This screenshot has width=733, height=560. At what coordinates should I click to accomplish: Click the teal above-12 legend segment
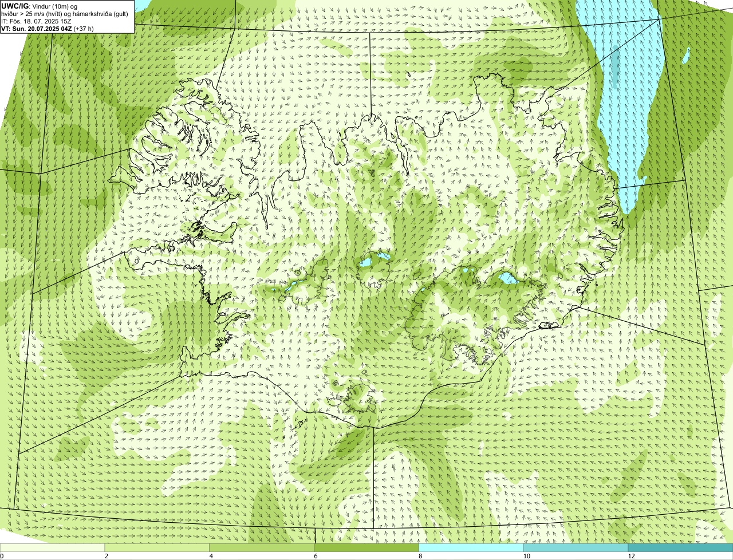point(681,547)
